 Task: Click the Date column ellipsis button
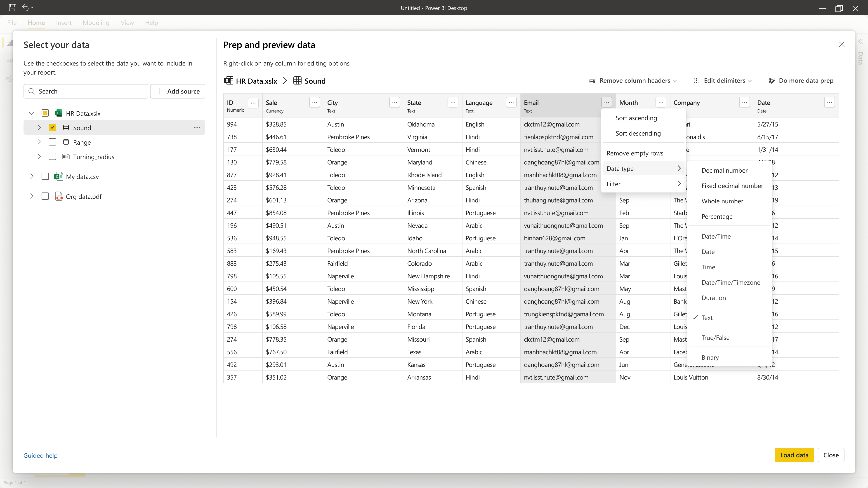click(829, 102)
